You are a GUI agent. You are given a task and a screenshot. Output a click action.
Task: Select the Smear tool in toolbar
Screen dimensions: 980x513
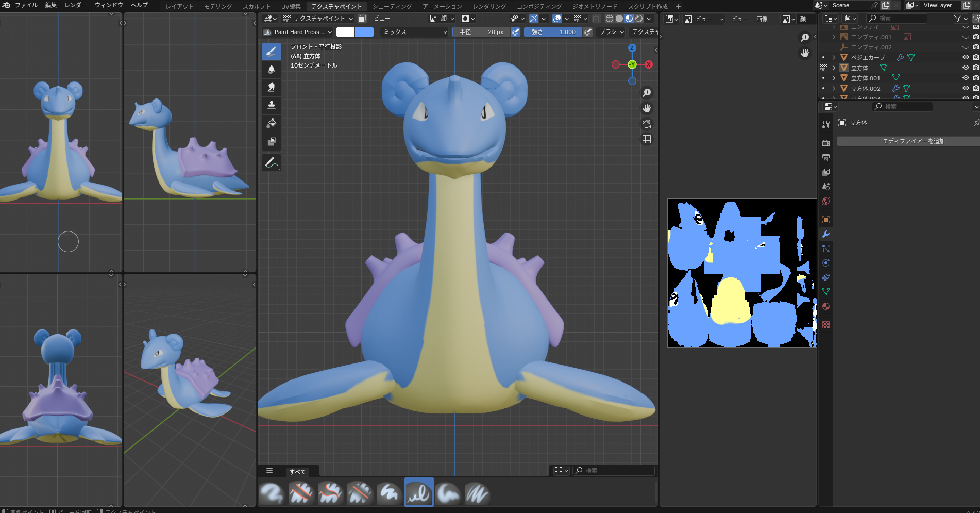pos(272,87)
